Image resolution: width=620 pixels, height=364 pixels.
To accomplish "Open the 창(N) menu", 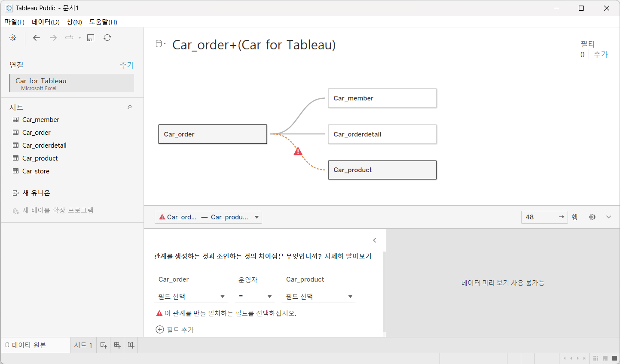I will click(74, 22).
